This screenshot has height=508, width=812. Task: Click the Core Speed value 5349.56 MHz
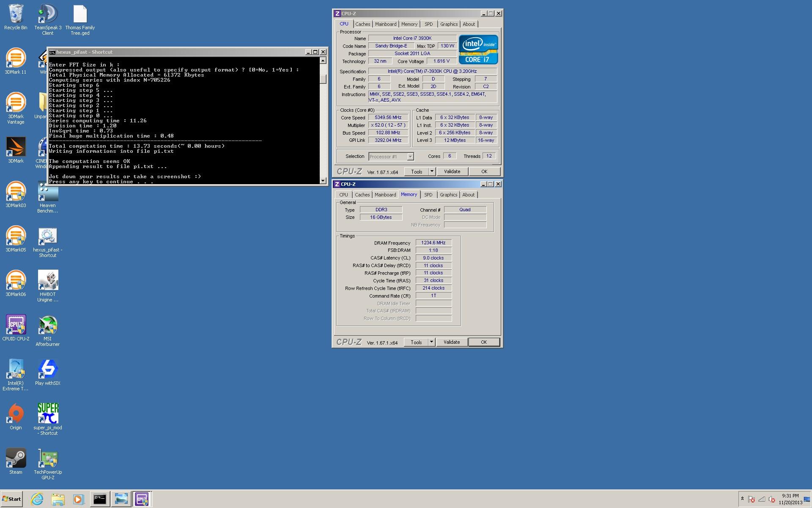coord(388,117)
